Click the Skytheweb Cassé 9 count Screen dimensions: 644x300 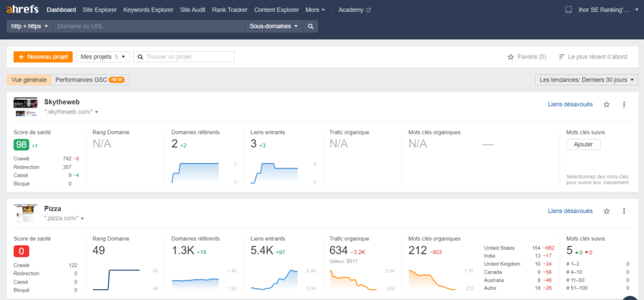[x=70, y=175]
